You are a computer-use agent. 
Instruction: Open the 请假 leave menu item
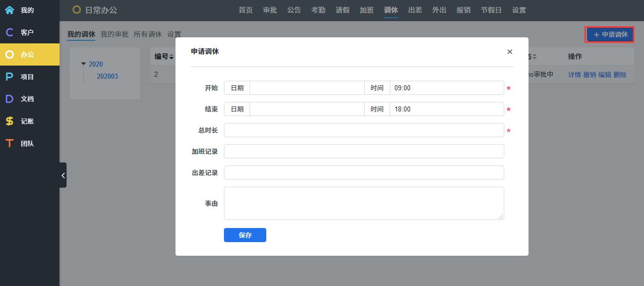coord(342,10)
